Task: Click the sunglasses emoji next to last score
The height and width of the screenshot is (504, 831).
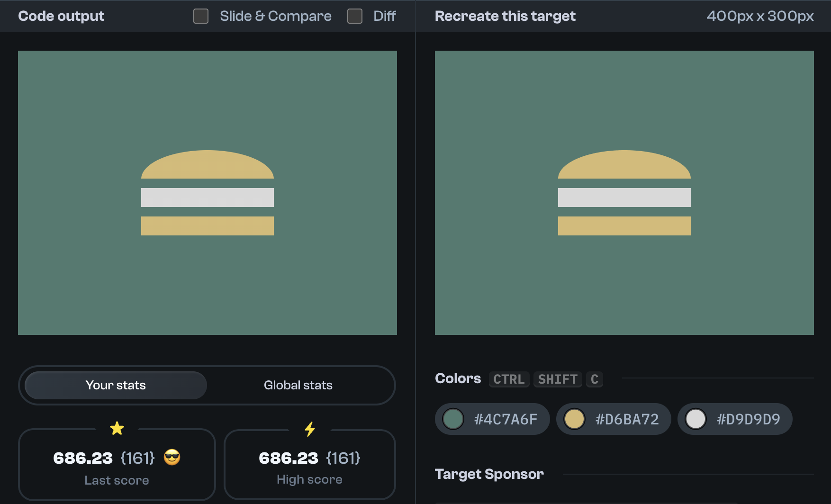Action: pyautogui.click(x=172, y=458)
